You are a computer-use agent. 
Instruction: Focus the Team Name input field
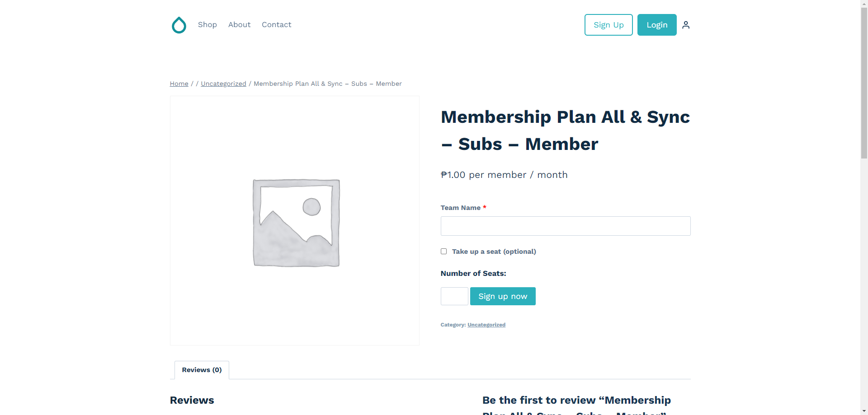(565, 226)
